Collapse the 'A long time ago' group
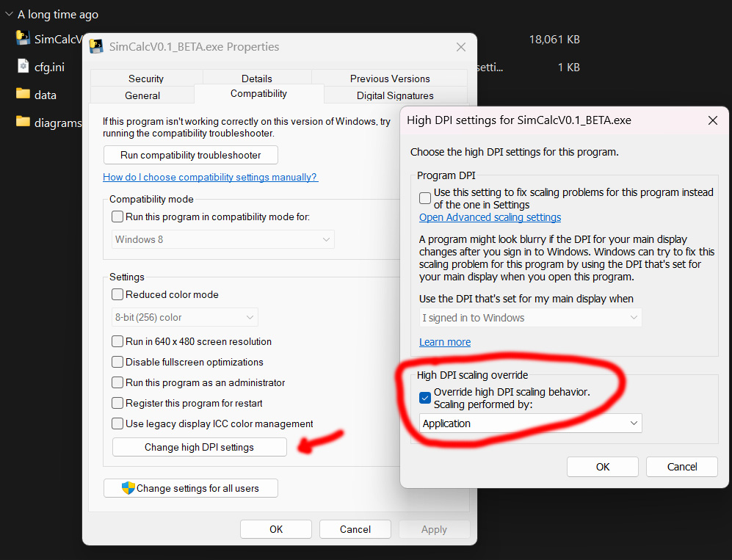The image size is (732, 560). (9, 14)
